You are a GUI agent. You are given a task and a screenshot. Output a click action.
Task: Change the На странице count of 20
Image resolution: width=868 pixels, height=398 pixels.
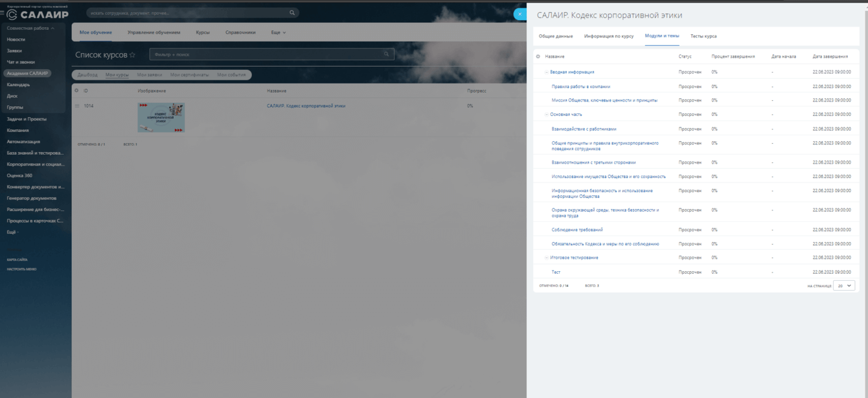[844, 285]
